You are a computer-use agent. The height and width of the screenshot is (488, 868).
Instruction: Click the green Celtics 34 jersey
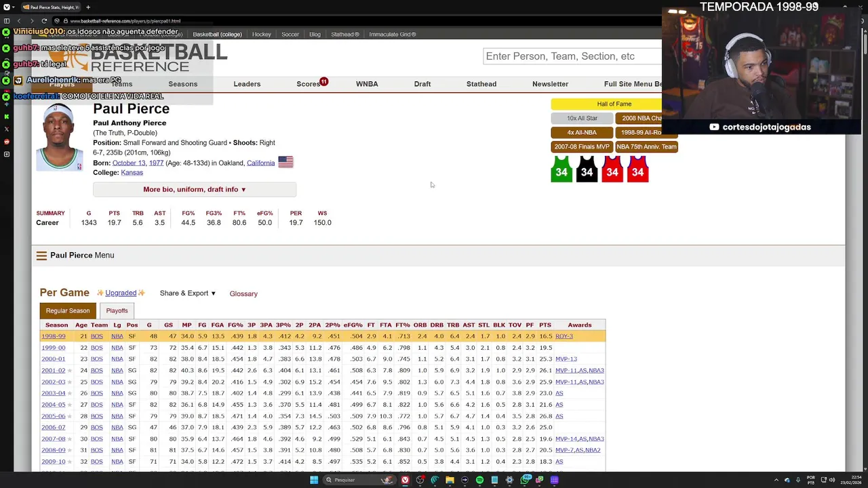[x=561, y=169]
